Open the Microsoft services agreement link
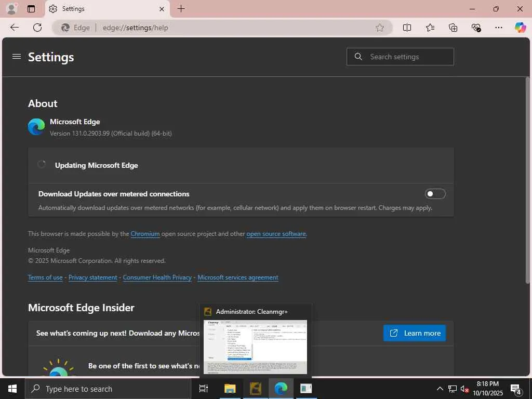The width and height of the screenshot is (532, 399). [238, 277]
